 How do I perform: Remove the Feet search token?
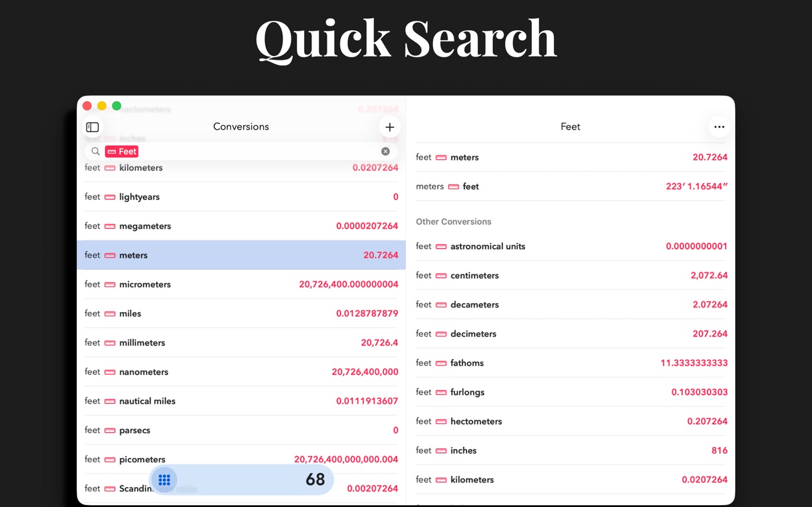click(121, 152)
